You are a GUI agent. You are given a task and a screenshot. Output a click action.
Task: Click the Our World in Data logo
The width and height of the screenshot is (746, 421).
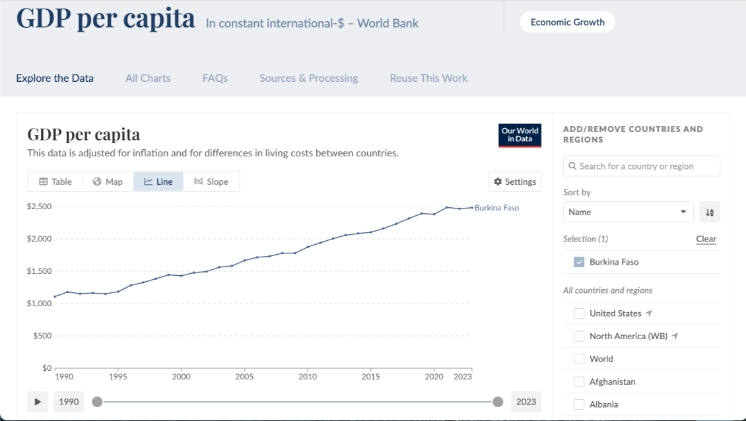[519, 135]
